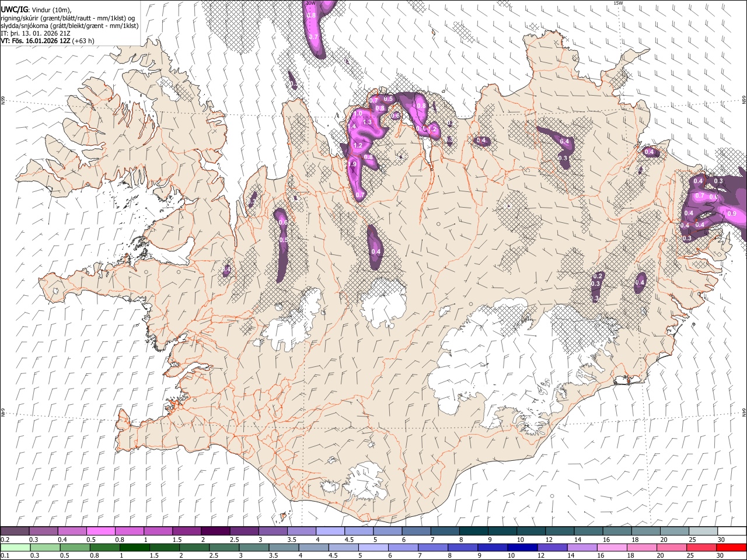
Task: Click the '1.0' precipitation value on the map
Action: click(358, 114)
